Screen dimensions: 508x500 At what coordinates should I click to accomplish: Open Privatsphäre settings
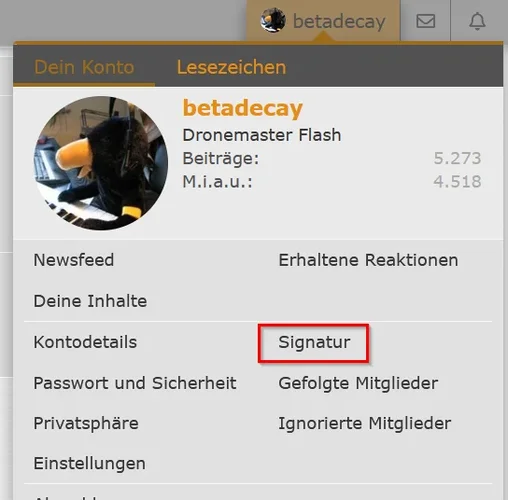[x=86, y=423]
